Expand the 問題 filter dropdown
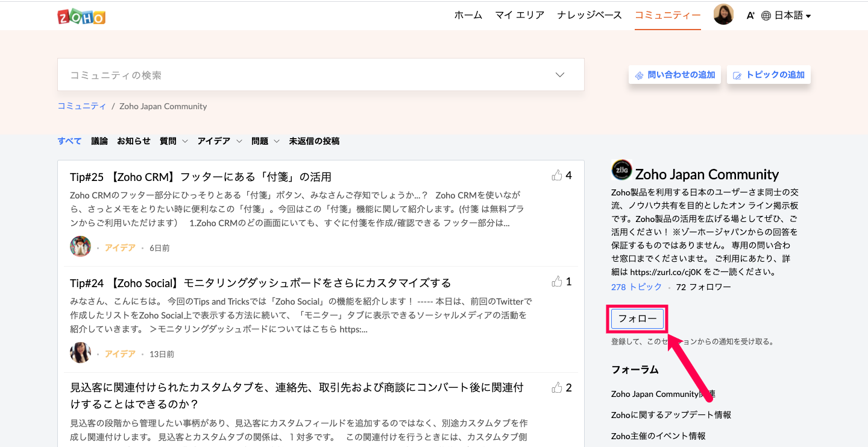 click(x=277, y=141)
